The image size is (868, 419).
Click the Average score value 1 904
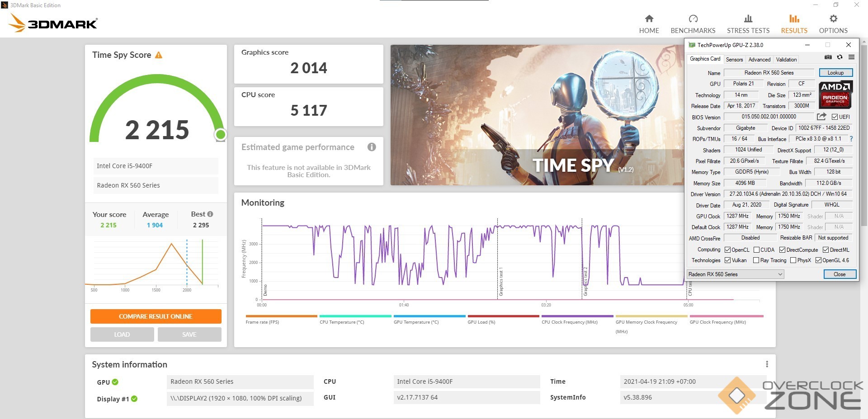155,225
